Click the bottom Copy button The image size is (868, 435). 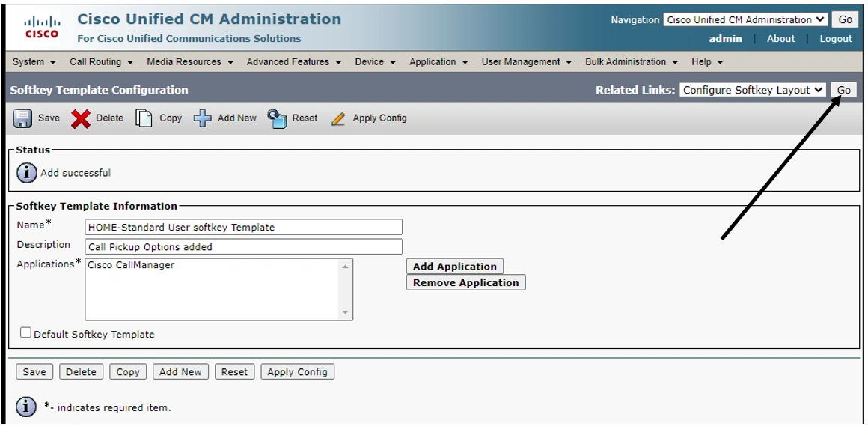(128, 372)
